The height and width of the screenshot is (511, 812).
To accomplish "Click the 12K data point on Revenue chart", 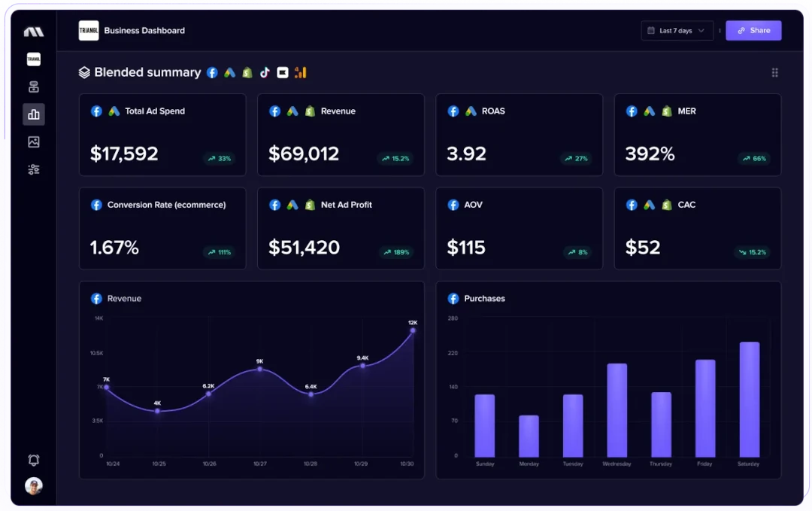I will coord(413,330).
